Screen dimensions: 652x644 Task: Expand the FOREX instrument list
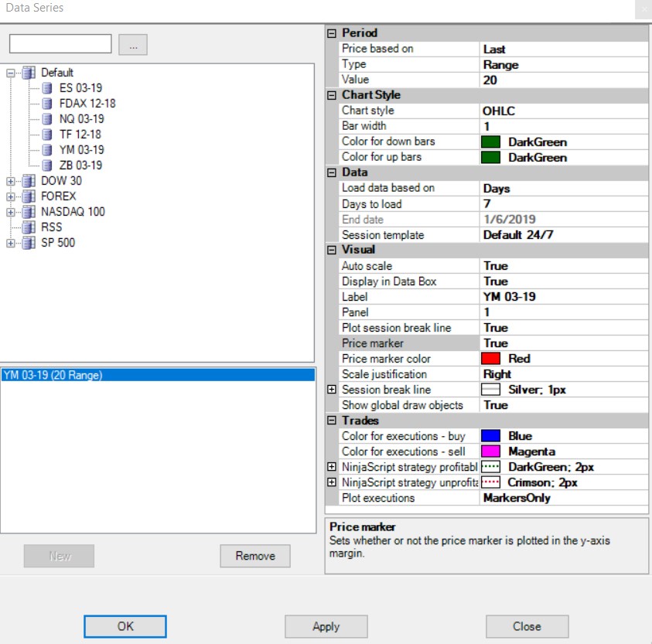tap(10, 196)
